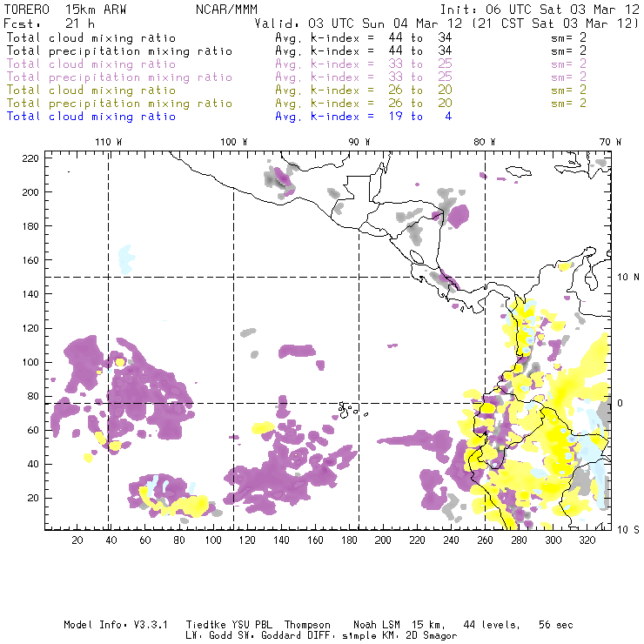Image resolution: width=644 pixels, height=644 pixels.
Task: Select the "Fcst: 21 h" forecast hour text
Action: (x=50, y=23)
